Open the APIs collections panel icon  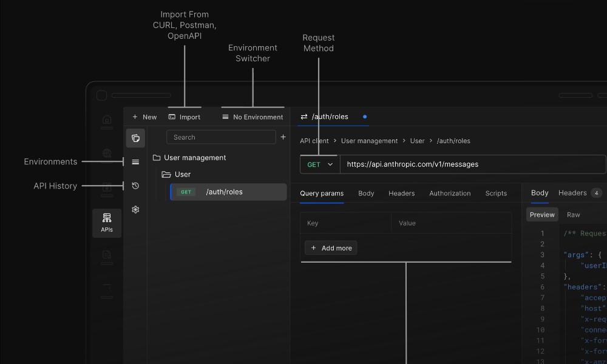point(135,138)
